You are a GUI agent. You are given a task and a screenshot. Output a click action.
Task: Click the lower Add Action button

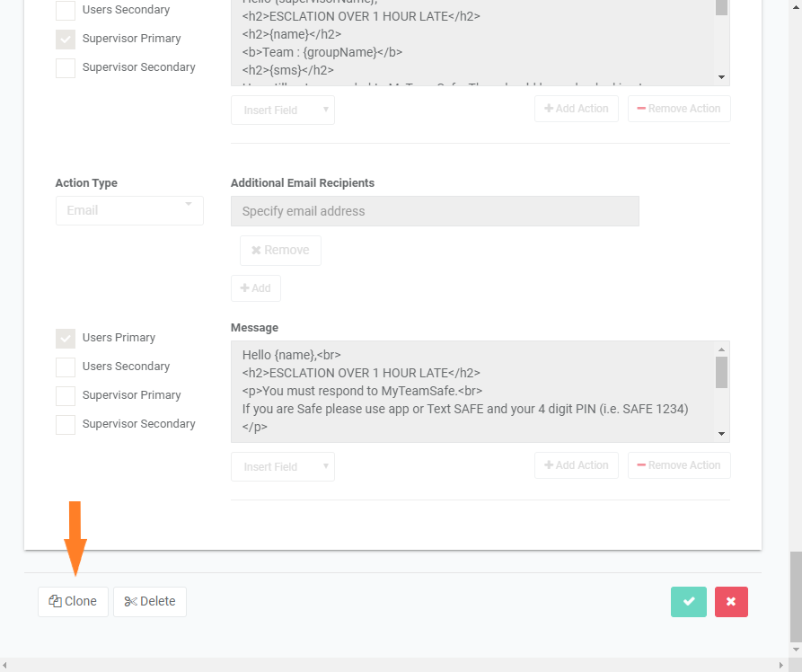click(x=577, y=465)
